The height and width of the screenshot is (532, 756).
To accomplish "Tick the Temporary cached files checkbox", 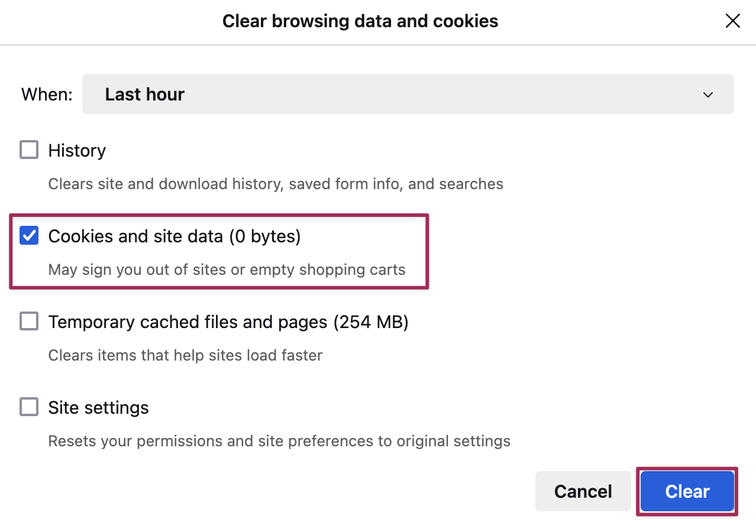I will tap(29, 322).
